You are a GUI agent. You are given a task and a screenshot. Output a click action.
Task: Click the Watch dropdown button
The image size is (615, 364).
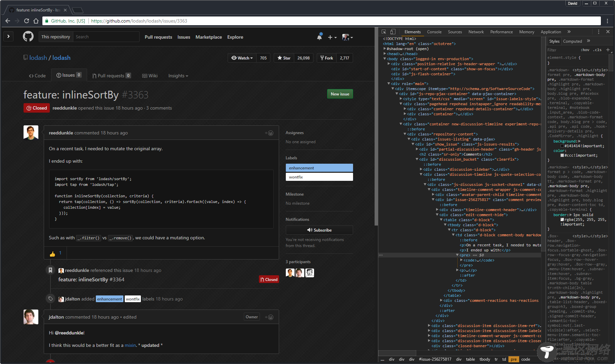tap(242, 58)
